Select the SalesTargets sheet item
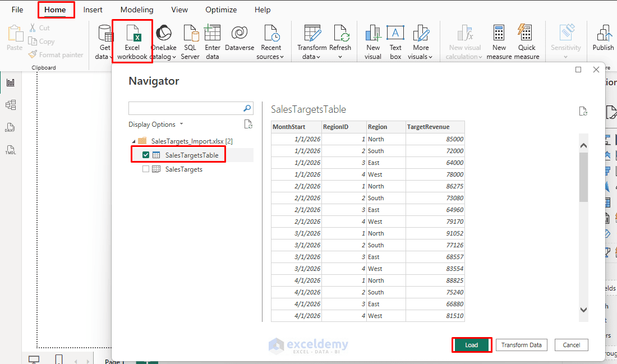Screen dimensions: 617x364 click(x=184, y=169)
